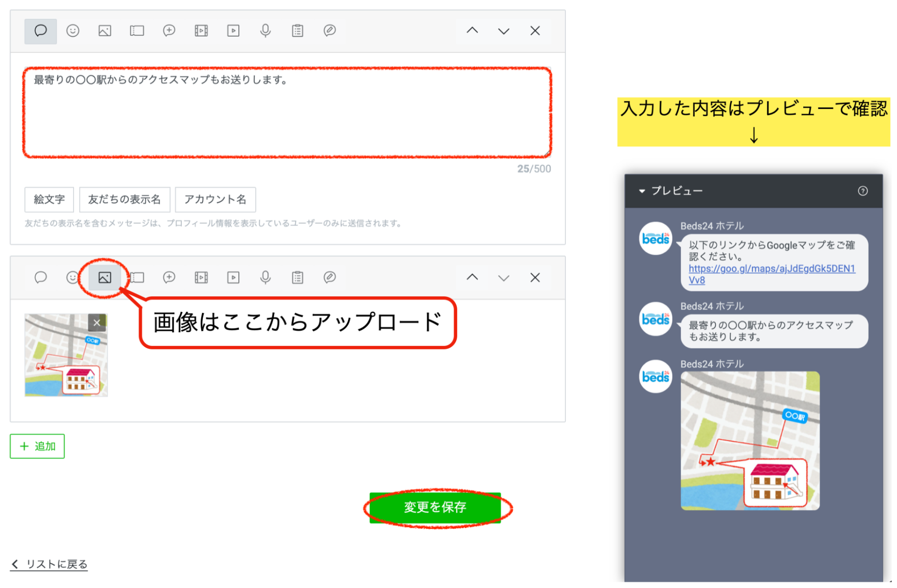
Task: Select sticker icon in first message toolbar
Action: [x=73, y=31]
